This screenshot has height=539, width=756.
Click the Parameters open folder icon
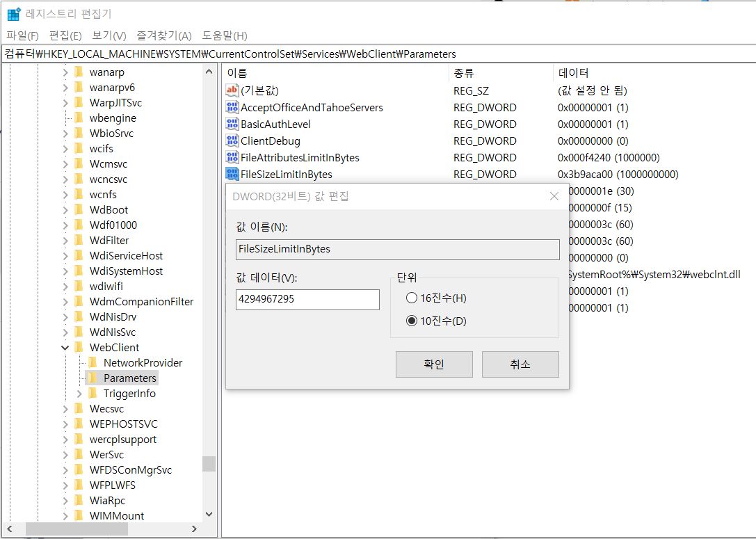tap(93, 378)
